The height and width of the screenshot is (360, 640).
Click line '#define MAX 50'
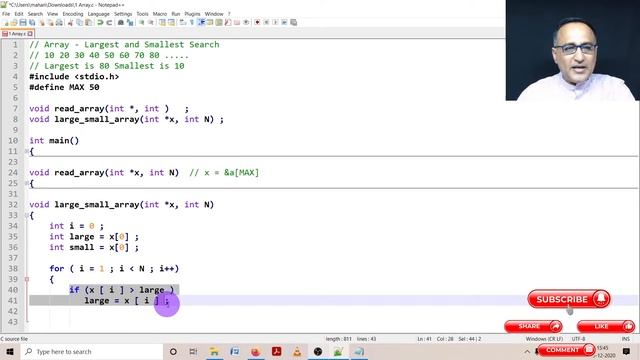64,87
